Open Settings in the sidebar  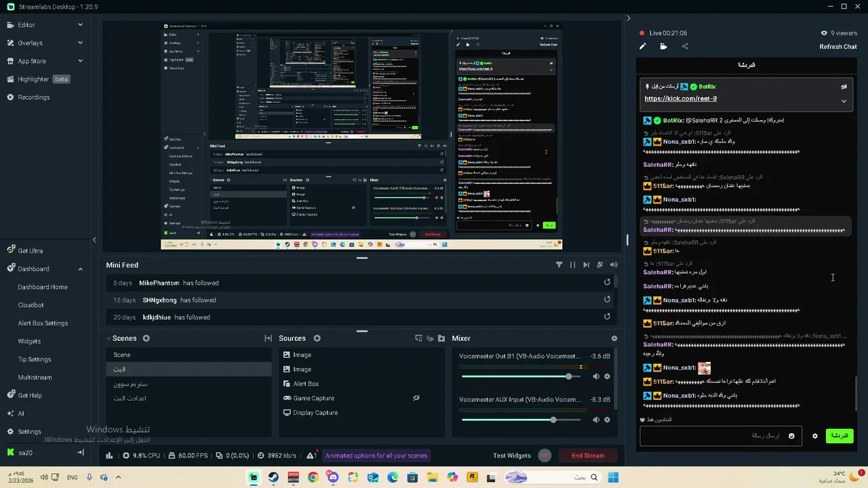(x=29, y=432)
